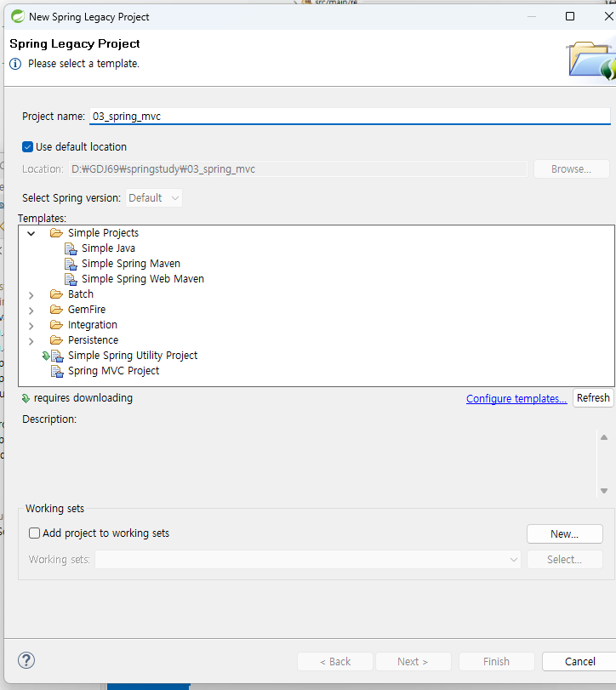The image size is (616, 690).
Task: Click the New... working set button
Action: pyautogui.click(x=564, y=534)
